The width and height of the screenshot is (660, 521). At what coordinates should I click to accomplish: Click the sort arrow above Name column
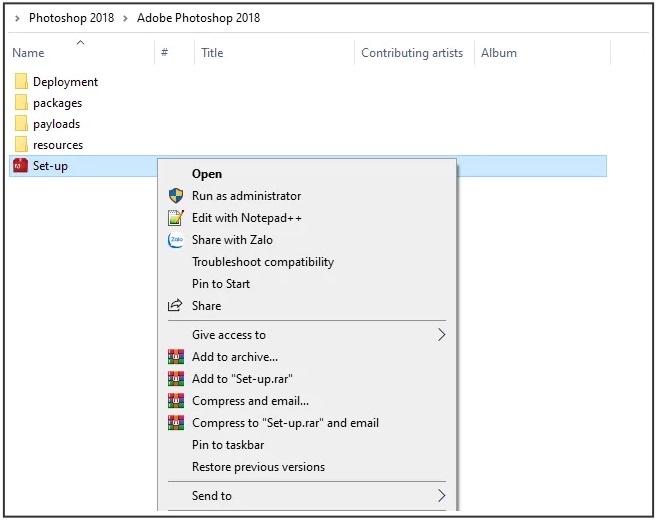pyautogui.click(x=81, y=42)
